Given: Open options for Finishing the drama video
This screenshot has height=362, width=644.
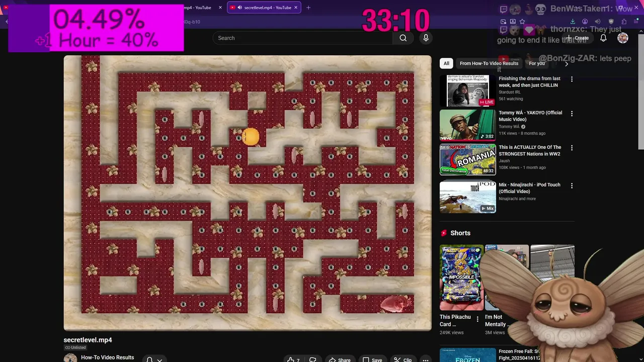Looking at the screenshot, I should 572,79.
